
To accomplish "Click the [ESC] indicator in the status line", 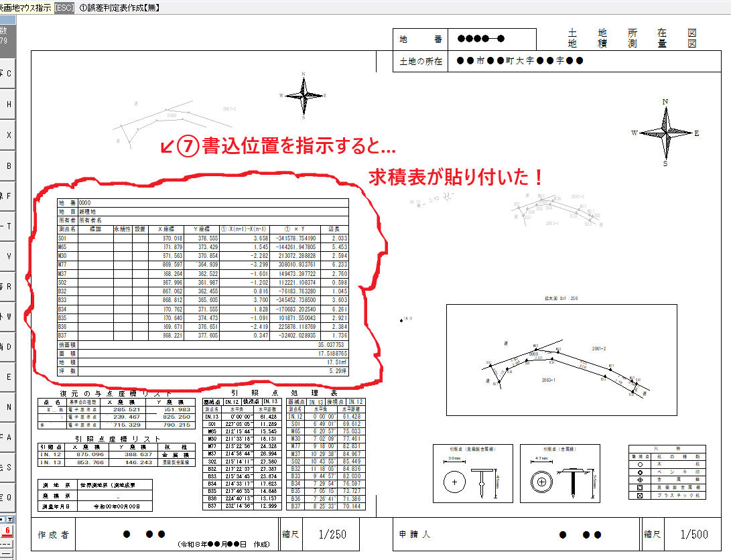I will [64, 7].
